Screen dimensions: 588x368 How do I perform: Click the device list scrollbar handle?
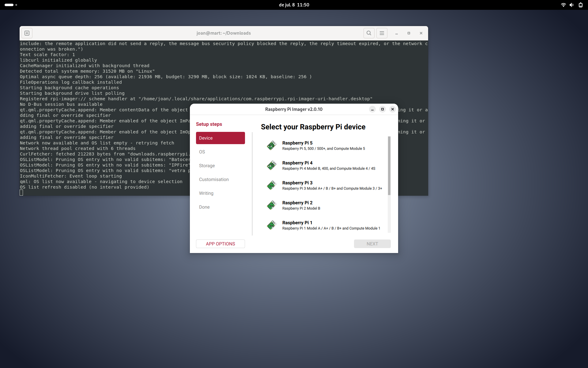coord(389,166)
